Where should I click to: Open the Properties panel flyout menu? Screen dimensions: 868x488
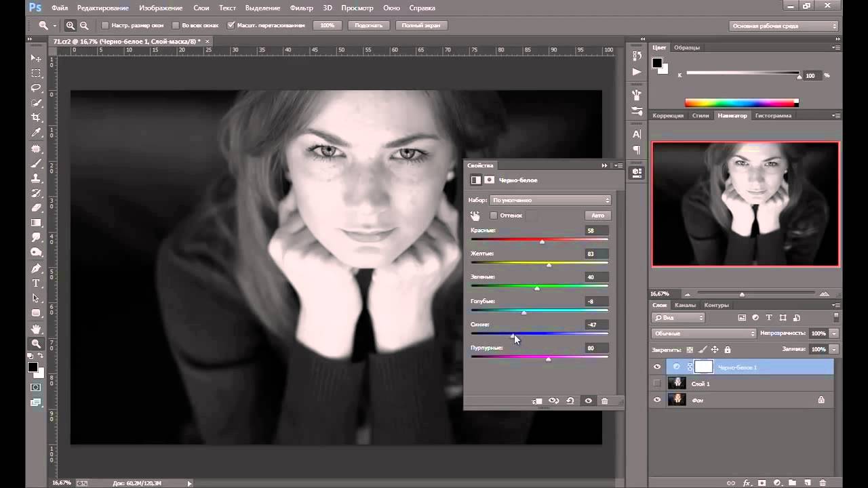click(618, 165)
